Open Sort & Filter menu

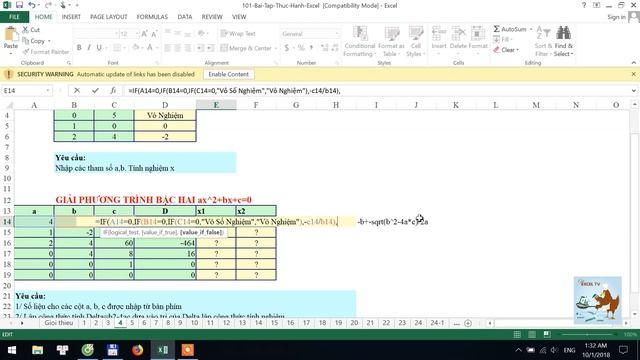(543, 42)
